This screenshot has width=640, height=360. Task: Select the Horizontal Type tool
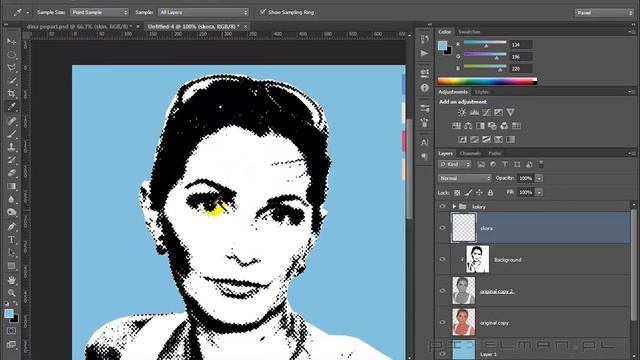11,240
